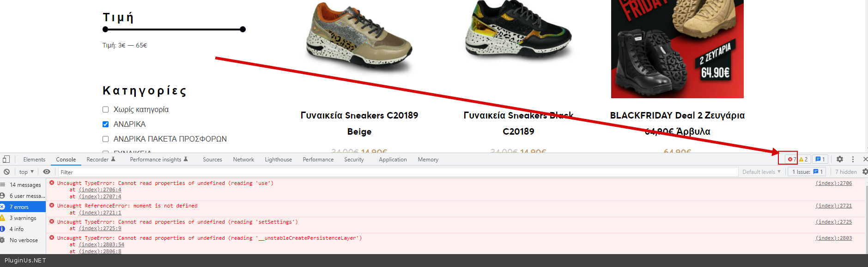This screenshot has width=868, height=267.
Task: Open the (index):2721 source link on right
Action: (x=833, y=206)
